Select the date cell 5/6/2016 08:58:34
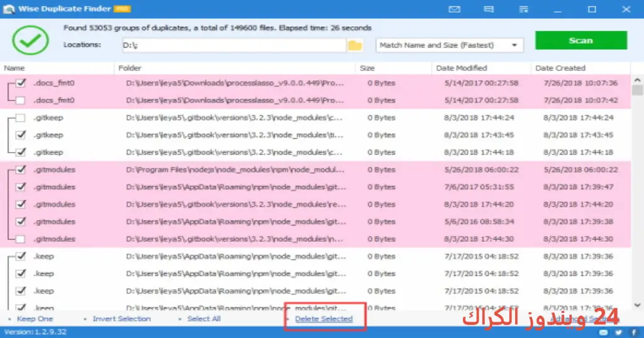 tap(479, 222)
